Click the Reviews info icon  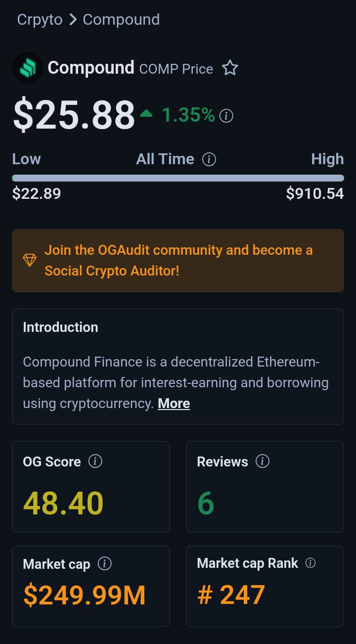click(x=262, y=461)
